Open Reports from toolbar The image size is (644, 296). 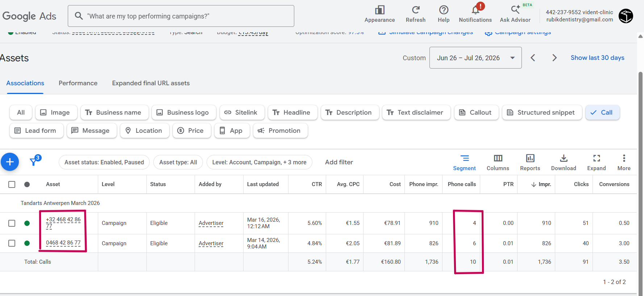530,163
